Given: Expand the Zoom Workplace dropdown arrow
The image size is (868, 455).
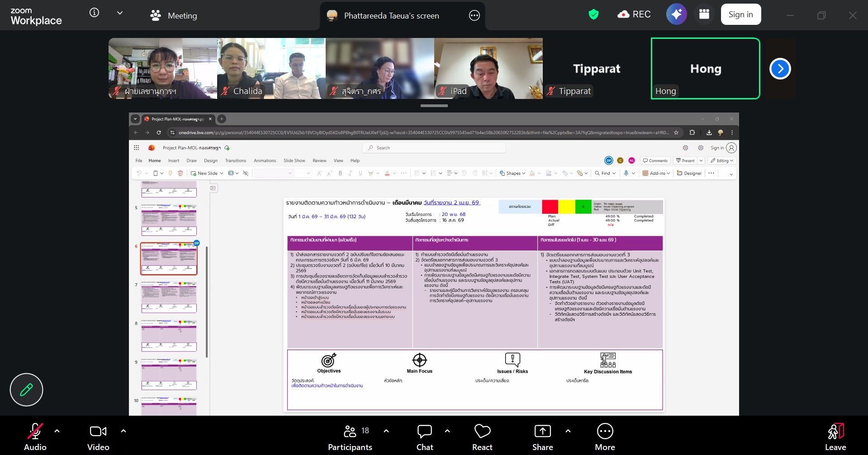Looking at the screenshot, I should [x=120, y=13].
